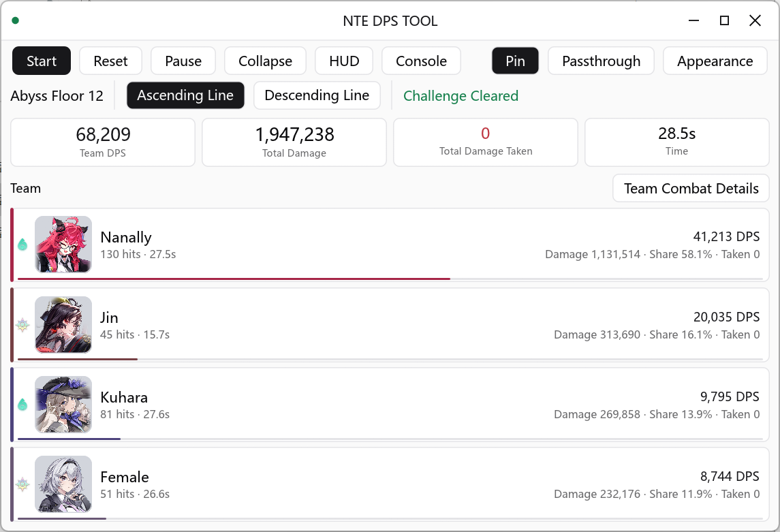Click the Team DPS 68,209 card
Viewport: 780px width, 532px height.
[102, 142]
